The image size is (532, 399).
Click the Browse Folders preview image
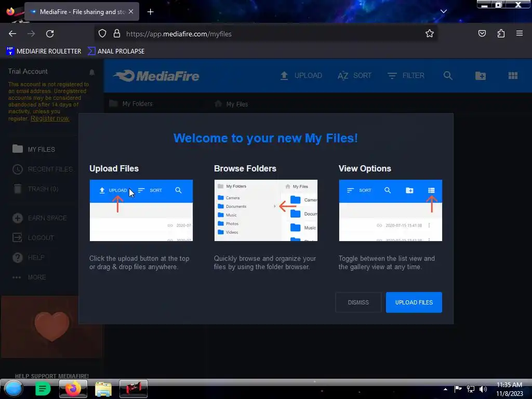pos(266,210)
